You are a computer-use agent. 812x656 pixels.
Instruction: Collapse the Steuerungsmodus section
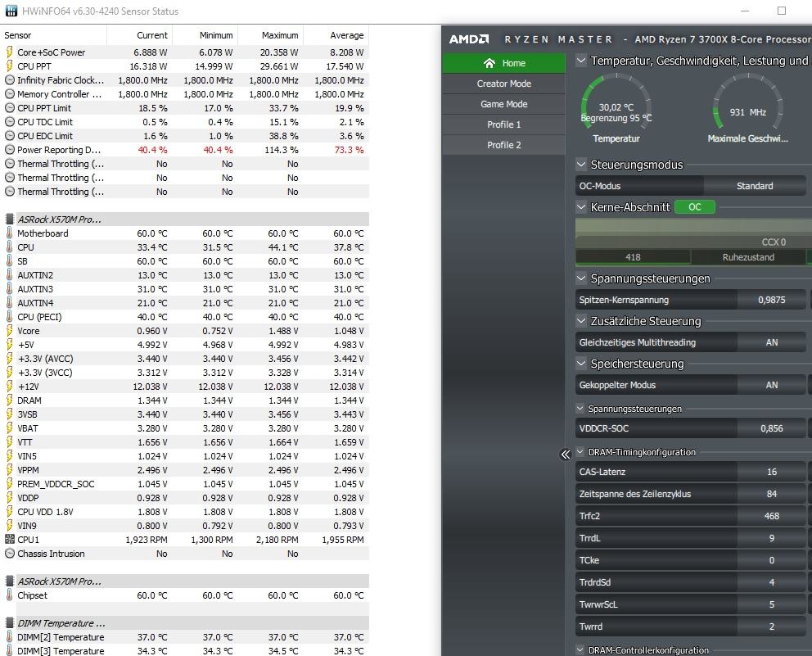[x=581, y=165]
